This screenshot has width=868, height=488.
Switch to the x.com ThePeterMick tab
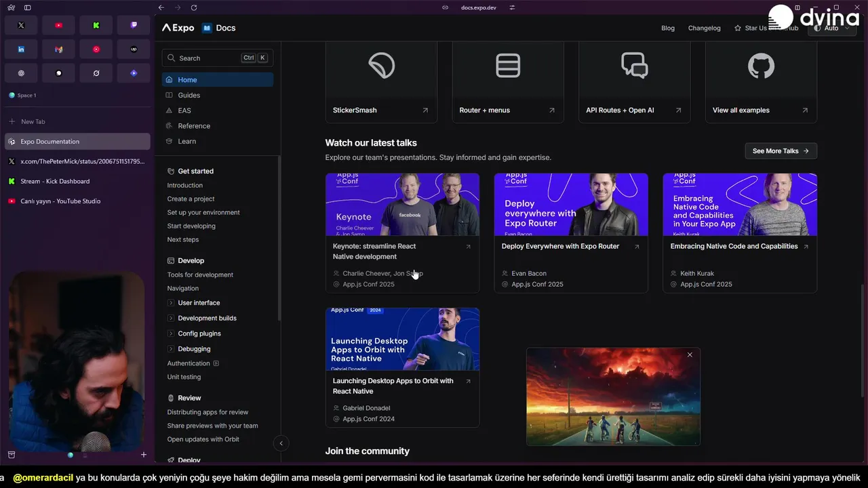pos(77,161)
